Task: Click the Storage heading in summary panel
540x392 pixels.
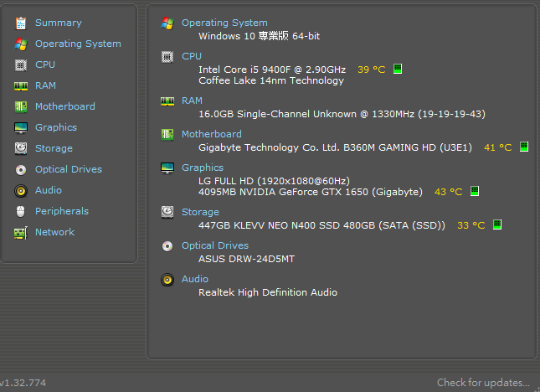Action: tap(200, 212)
